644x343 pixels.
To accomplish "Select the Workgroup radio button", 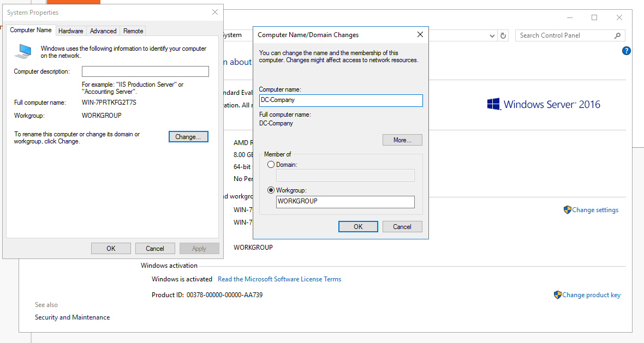I will (271, 190).
